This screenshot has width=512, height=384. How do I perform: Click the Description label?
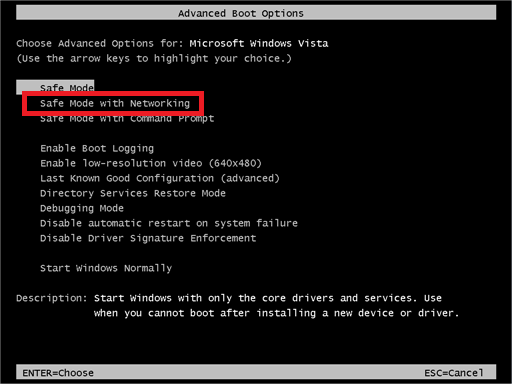[x=52, y=298]
